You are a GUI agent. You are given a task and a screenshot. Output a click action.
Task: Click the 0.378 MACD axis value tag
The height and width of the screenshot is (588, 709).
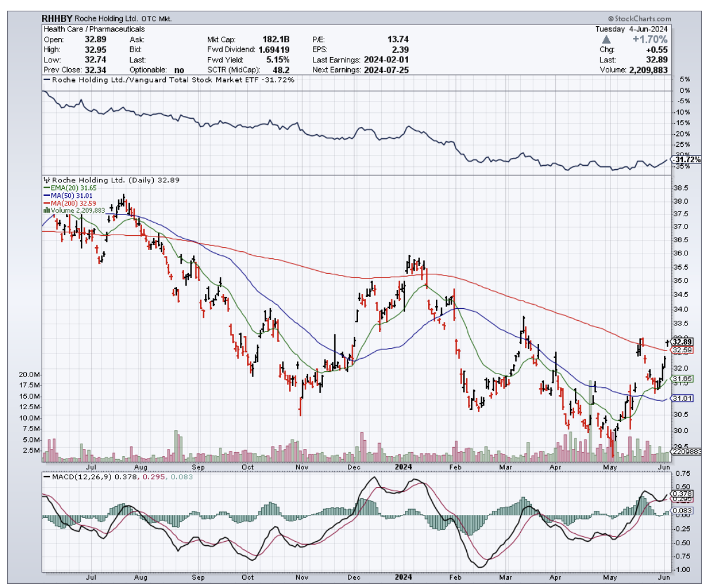point(683,494)
